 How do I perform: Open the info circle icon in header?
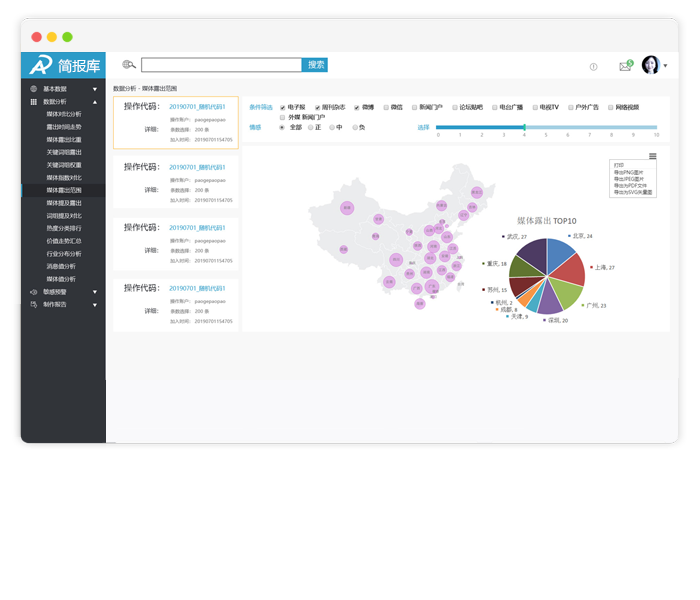coord(593,67)
